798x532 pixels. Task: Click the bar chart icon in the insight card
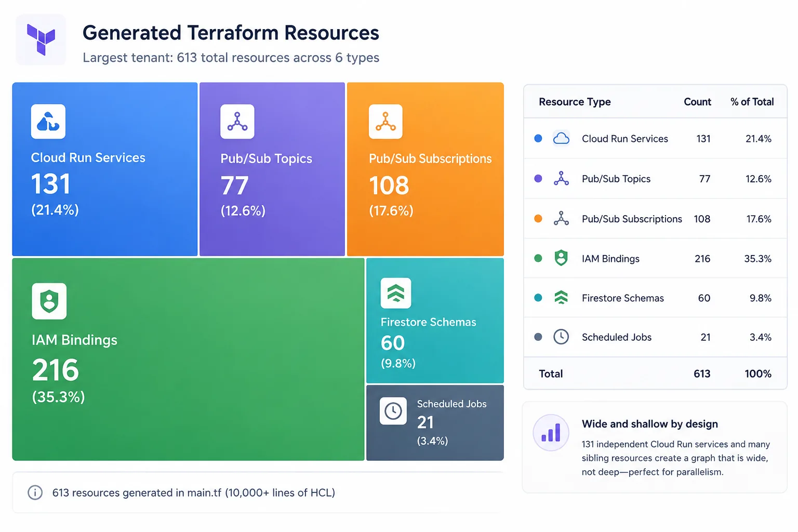click(551, 433)
